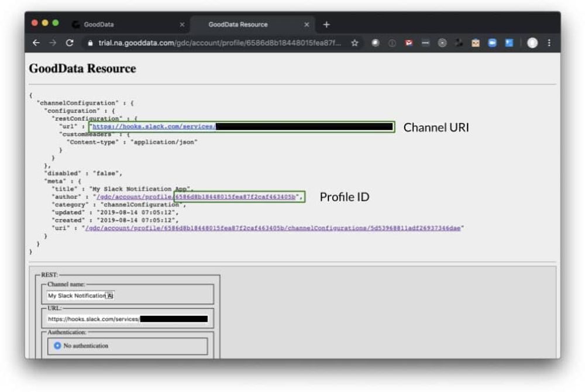The width and height of the screenshot is (585, 392).
Task: Open the author profile link
Action: tap(196, 197)
